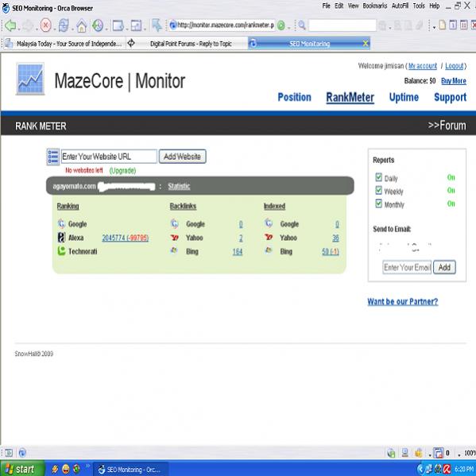The width and height of the screenshot is (476, 476).
Task: Click Want be our Partner link
Action: tap(403, 301)
